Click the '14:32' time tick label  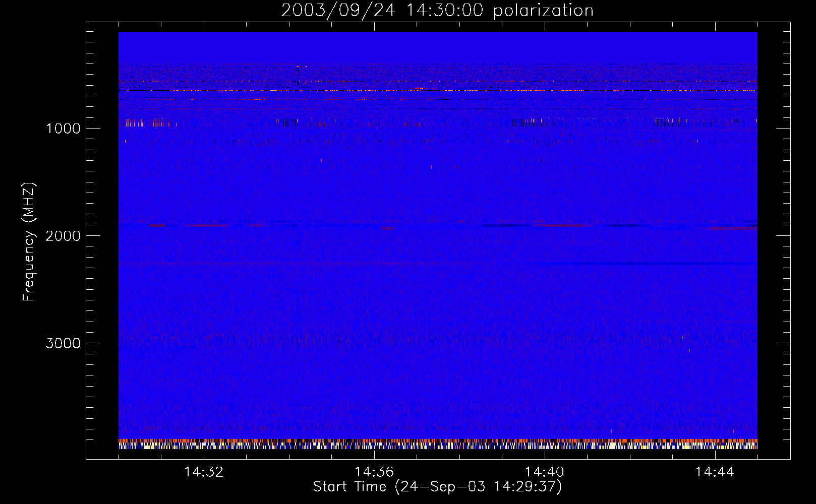204,472
